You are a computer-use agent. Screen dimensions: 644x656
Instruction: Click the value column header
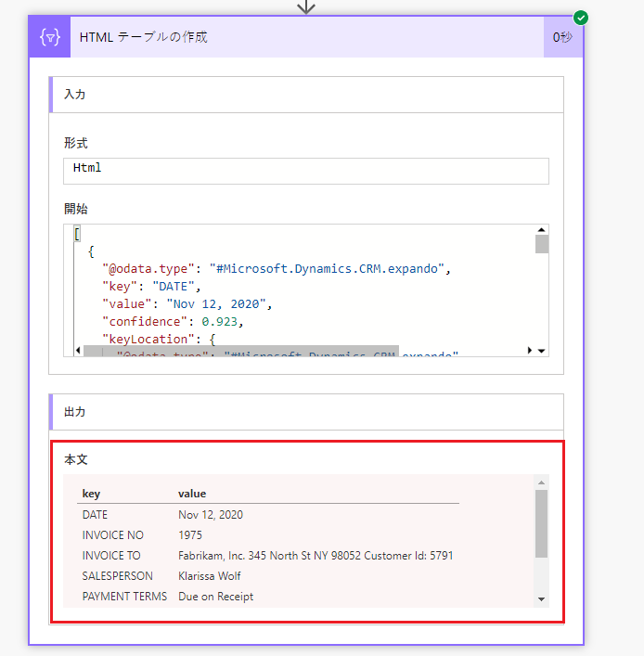pyautogui.click(x=192, y=494)
